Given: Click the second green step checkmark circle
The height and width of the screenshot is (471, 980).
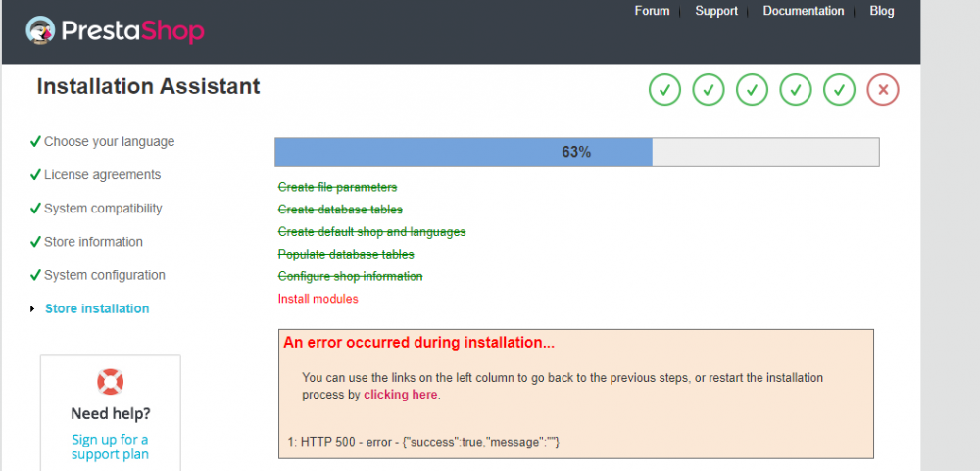Looking at the screenshot, I should pyautogui.click(x=709, y=90).
